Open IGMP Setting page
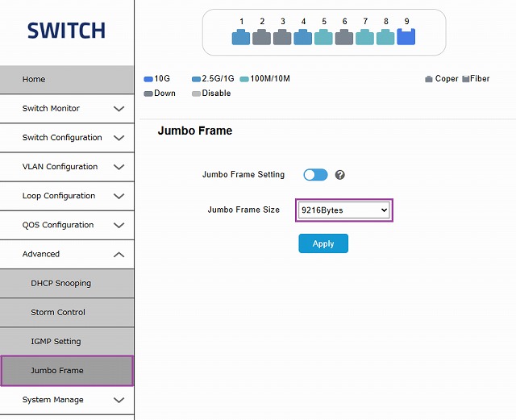 tap(56, 342)
